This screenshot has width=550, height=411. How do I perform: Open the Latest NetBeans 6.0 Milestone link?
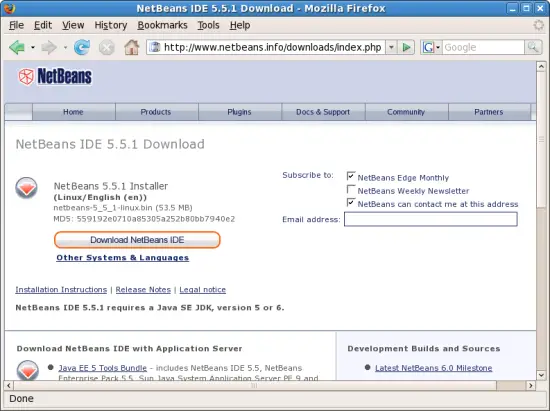(x=434, y=368)
